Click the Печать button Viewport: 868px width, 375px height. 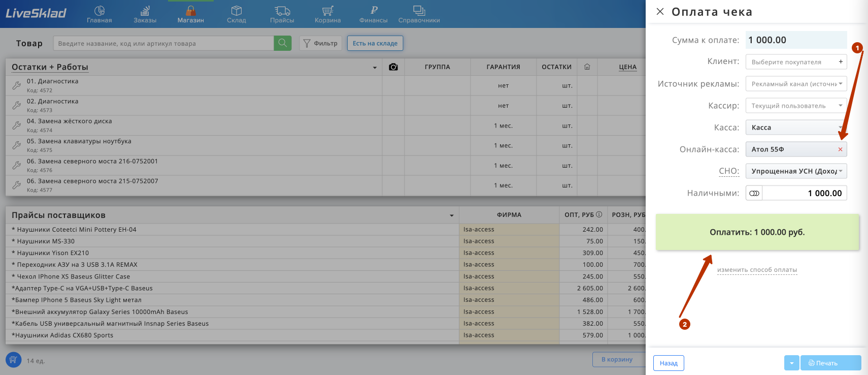(830, 363)
